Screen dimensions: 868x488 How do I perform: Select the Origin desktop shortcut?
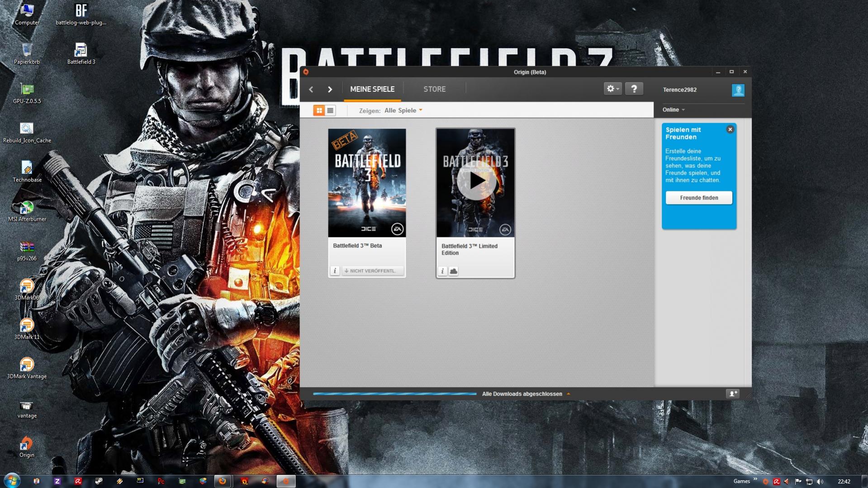(x=27, y=447)
